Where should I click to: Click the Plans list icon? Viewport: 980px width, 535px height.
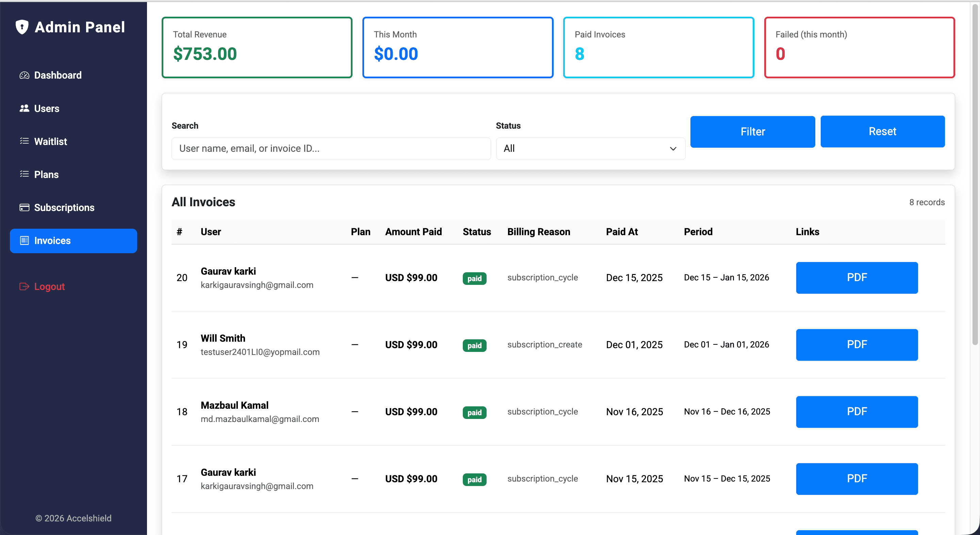pyautogui.click(x=24, y=174)
